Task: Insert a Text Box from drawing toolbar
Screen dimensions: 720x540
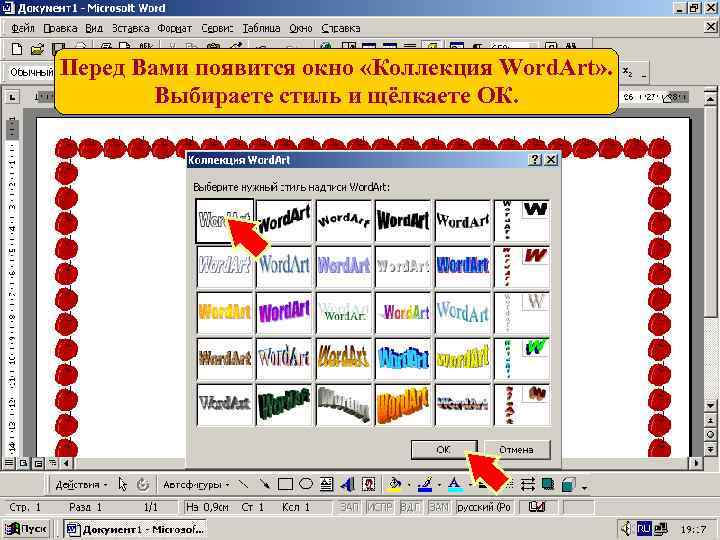Action: pyautogui.click(x=326, y=484)
